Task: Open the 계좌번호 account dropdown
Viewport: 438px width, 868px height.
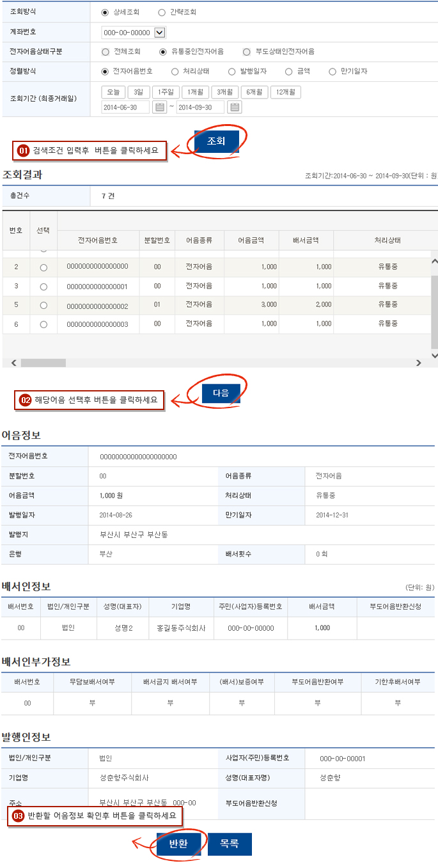Action: coord(134,33)
